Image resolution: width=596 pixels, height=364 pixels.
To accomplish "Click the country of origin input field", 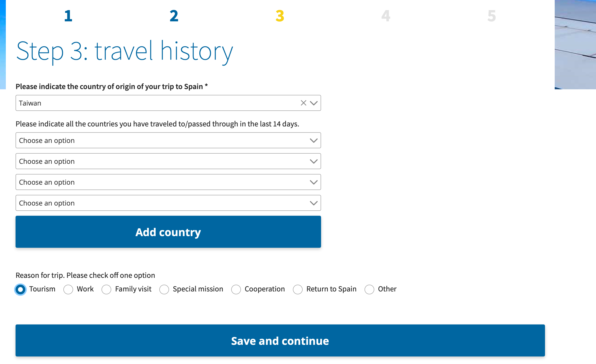I will point(168,102).
